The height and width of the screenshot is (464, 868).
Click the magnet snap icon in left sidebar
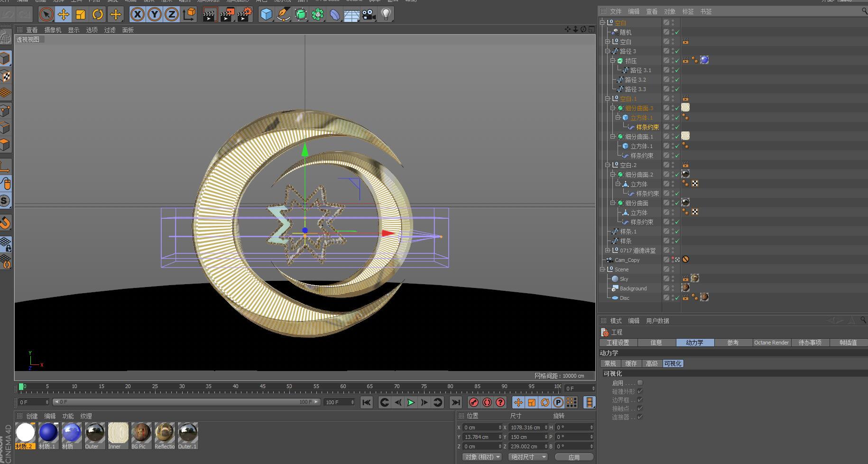click(5, 223)
